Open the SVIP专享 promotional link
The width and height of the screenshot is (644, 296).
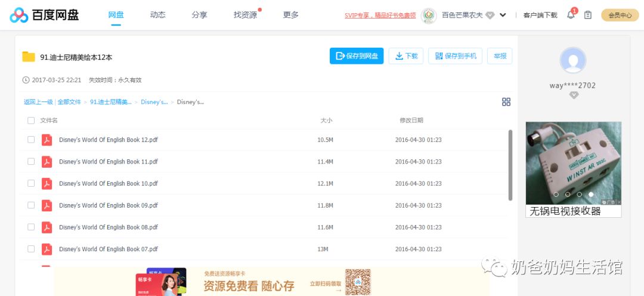[380, 15]
